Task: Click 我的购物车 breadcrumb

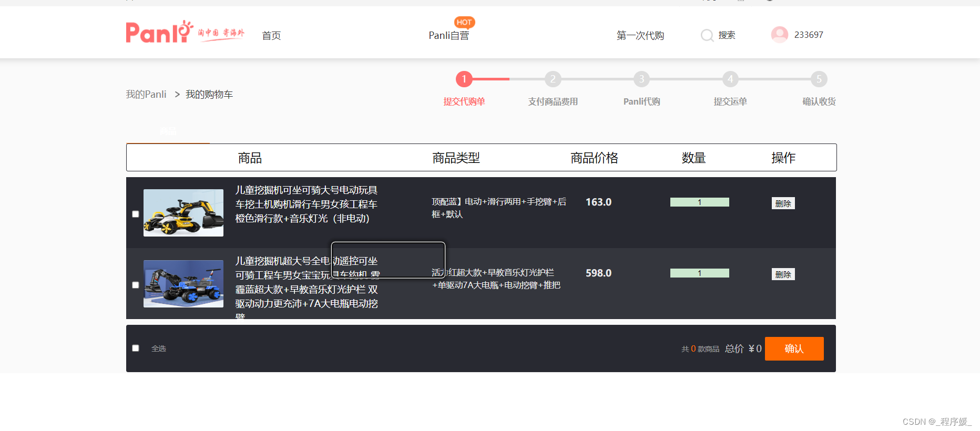Action: tap(209, 95)
